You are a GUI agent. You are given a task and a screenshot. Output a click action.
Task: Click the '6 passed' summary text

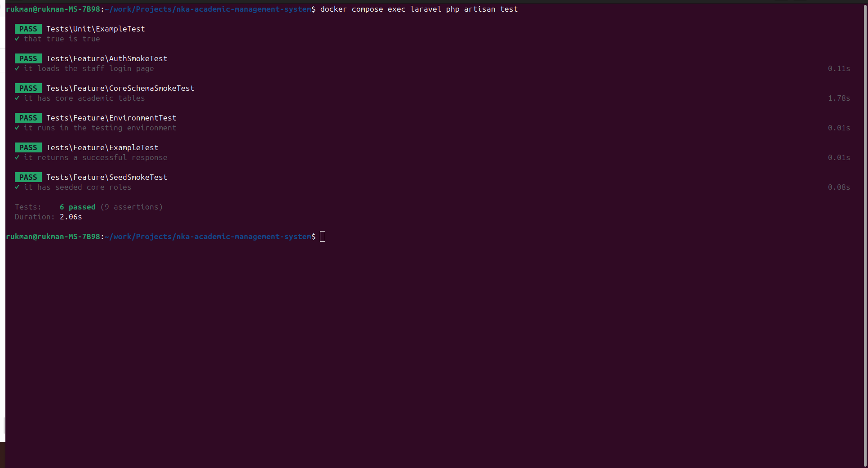(78, 207)
